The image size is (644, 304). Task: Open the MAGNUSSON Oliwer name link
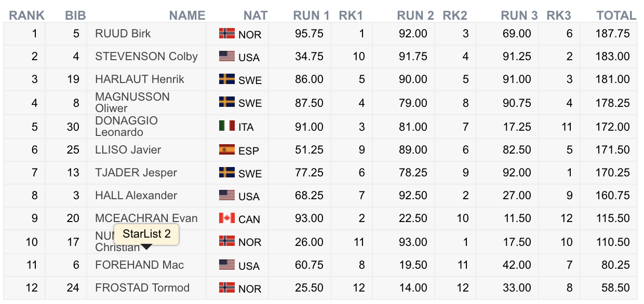[x=132, y=102]
